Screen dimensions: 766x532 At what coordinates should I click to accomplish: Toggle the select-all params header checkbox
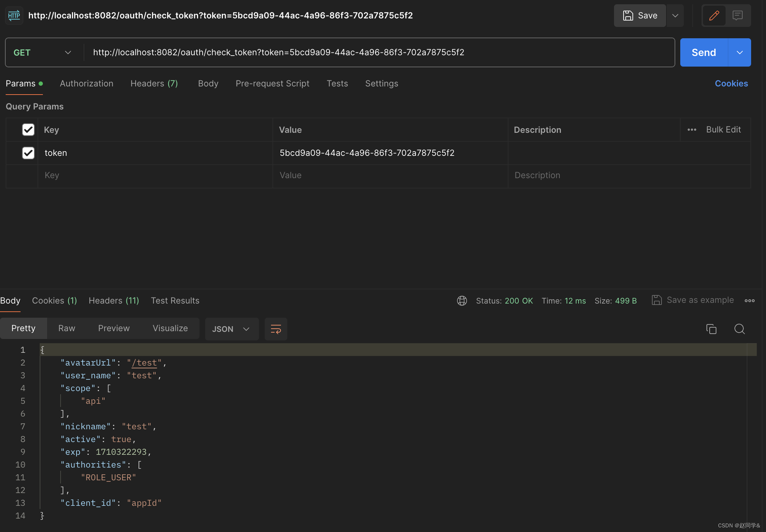pos(28,130)
